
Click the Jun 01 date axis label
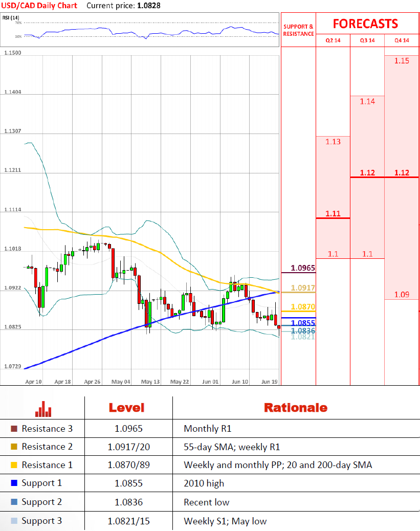210,382
